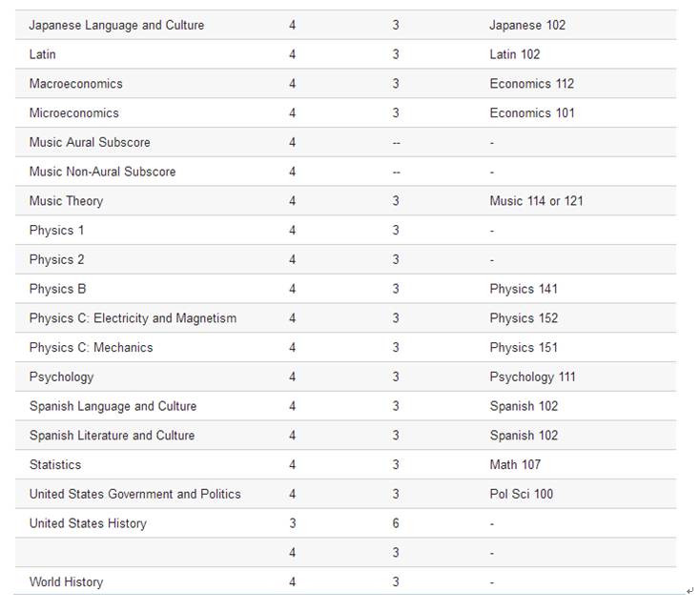
Task: Select the Psychology 111 course cell
Action: point(533,377)
